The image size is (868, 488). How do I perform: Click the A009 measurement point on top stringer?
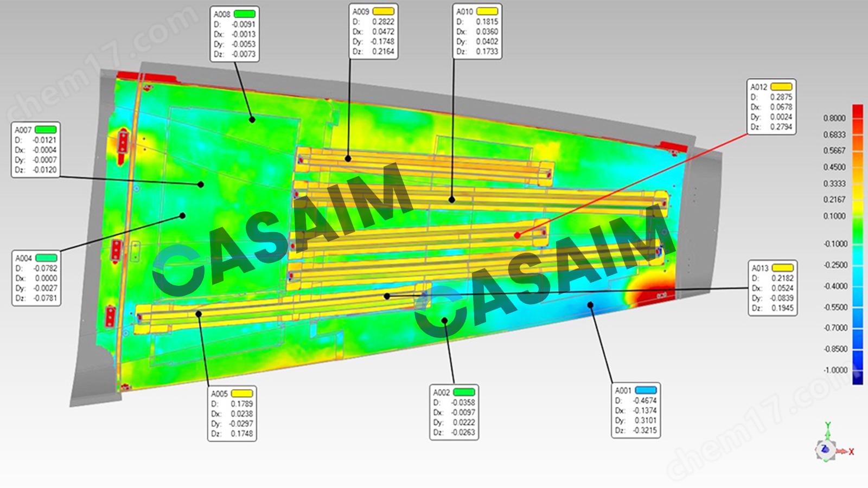point(348,159)
